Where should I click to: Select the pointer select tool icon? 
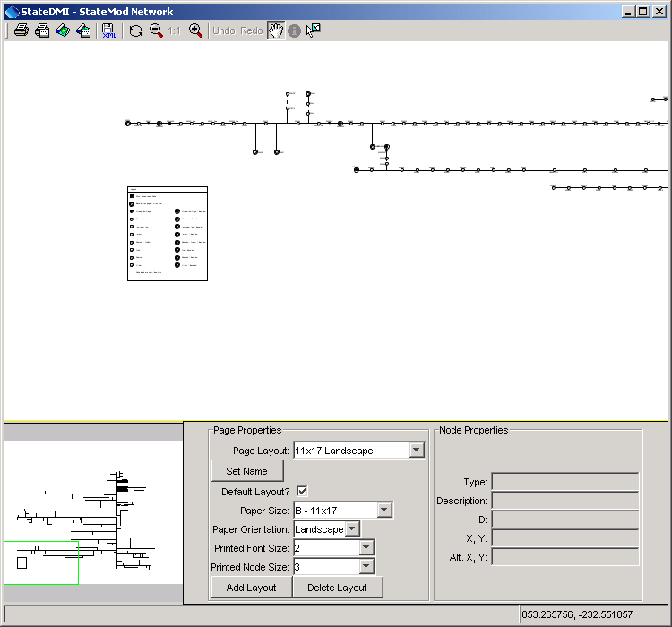click(314, 30)
